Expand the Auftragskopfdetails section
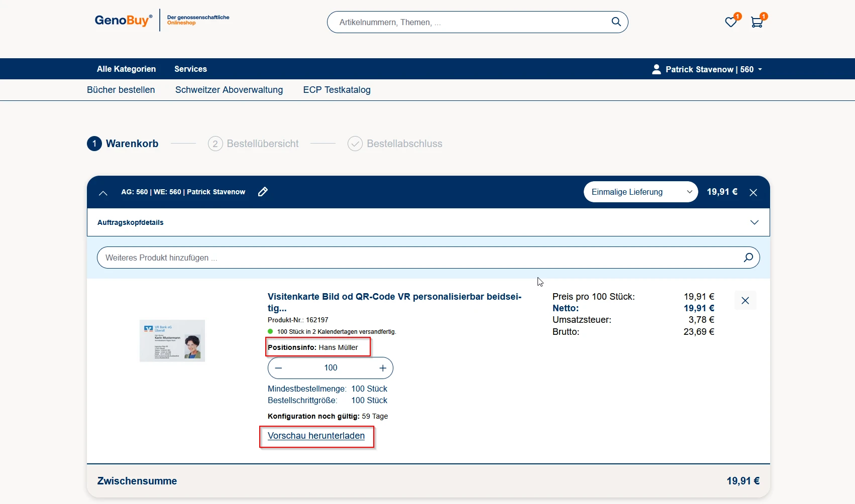Screen dimensions: 855x504 754,222
